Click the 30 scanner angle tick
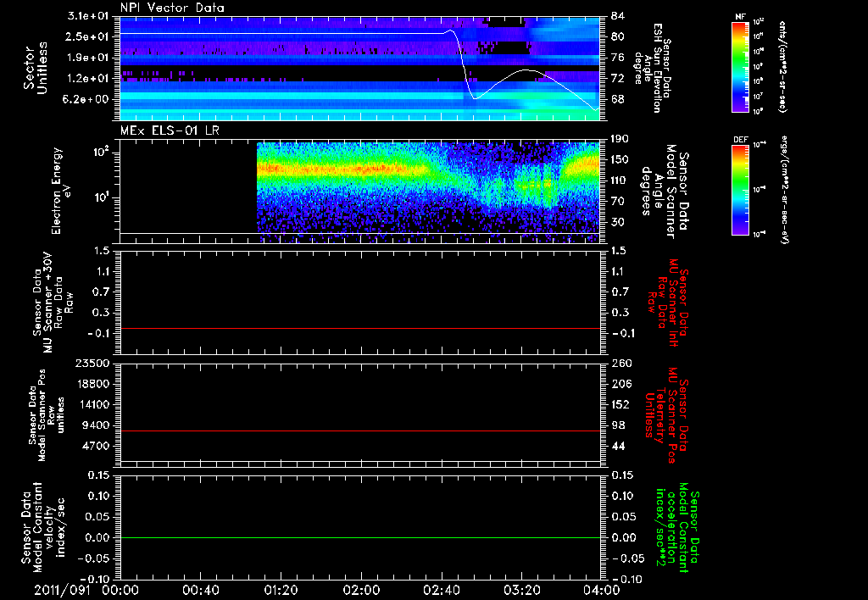This screenshot has width=868, height=600. (x=618, y=222)
